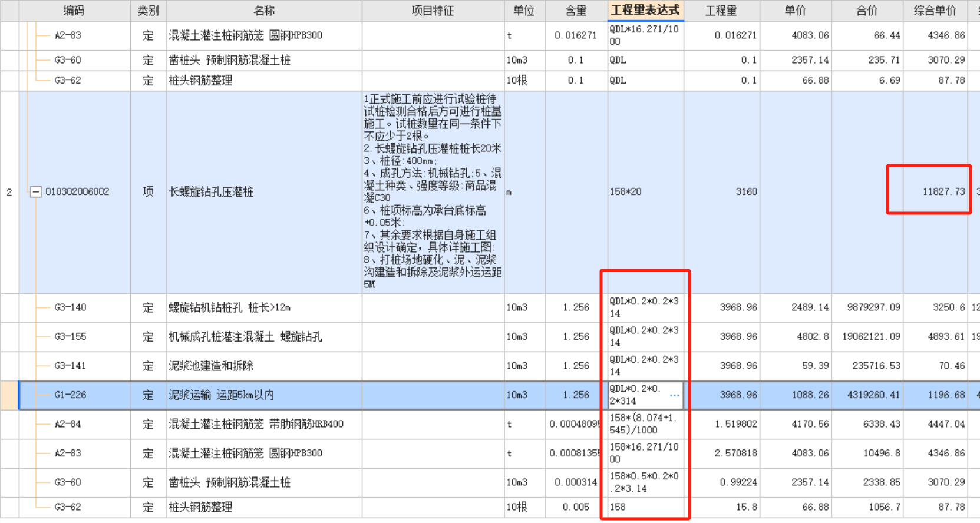Select the G3-140 code cell
The width and height of the screenshot is (980, 523).
tap(70, 307)
